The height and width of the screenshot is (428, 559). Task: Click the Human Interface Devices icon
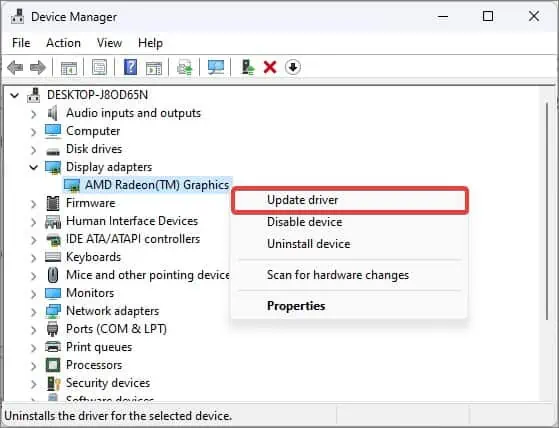(x=53, y=221)
